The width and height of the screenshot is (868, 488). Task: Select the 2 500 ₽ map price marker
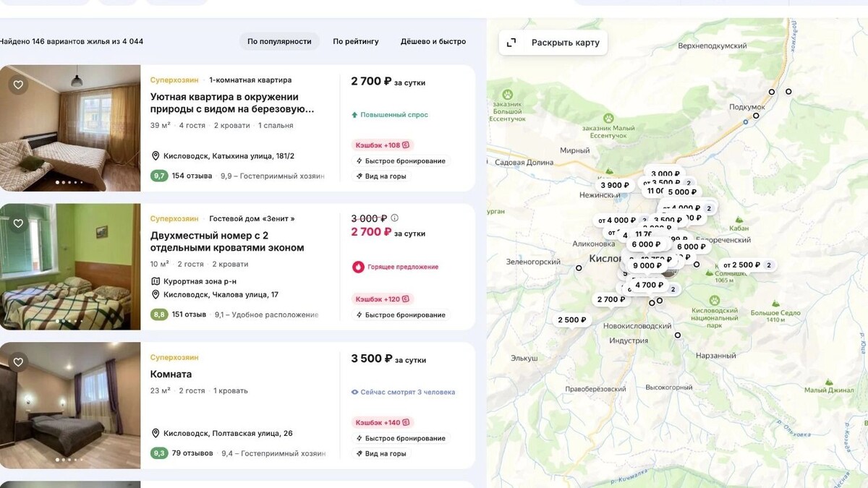coord(572,320)
